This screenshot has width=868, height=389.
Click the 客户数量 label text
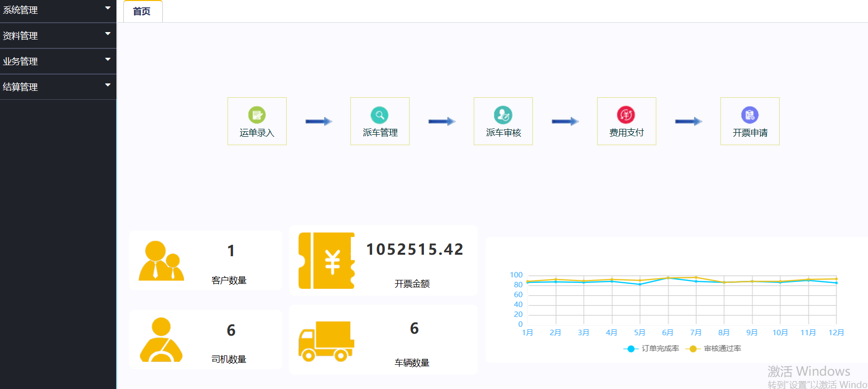(x=229, y=280)
